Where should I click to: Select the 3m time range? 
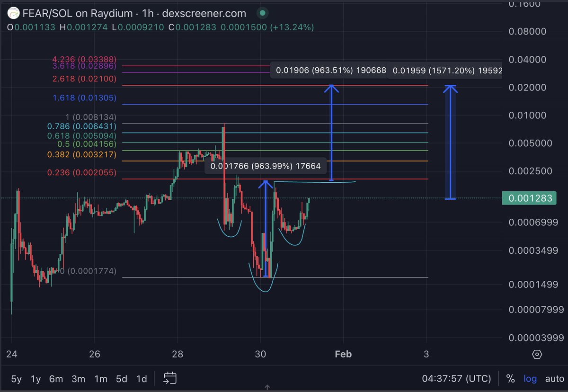79,379
